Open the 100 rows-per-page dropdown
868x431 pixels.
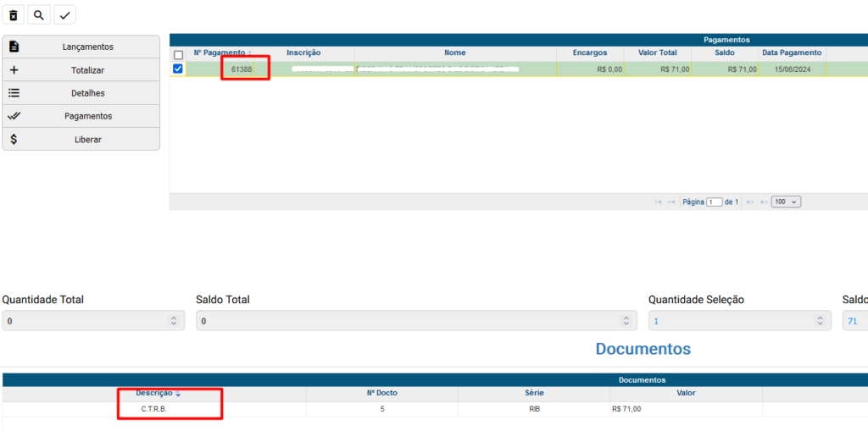point(786,202)
